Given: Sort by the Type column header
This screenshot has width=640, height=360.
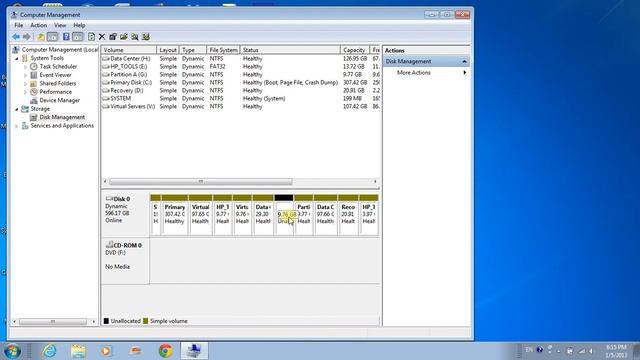Looking at the screenshot, I should pos(193,50).
